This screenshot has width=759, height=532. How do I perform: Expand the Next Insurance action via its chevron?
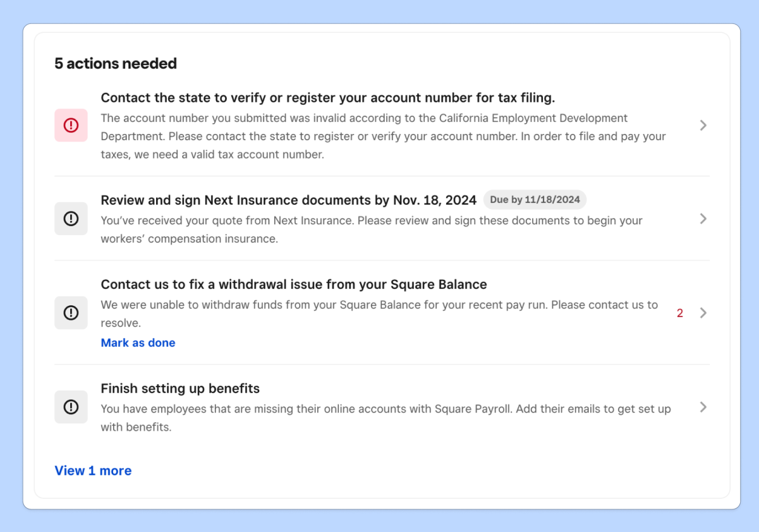[x=703, y=218]
